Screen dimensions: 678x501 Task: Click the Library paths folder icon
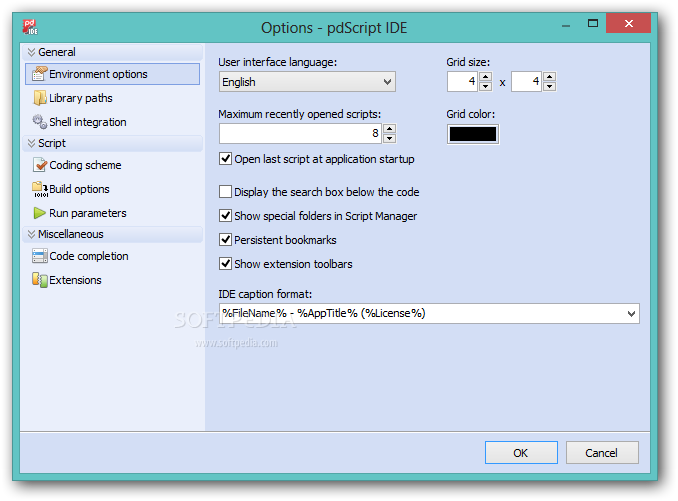(40, 98)
